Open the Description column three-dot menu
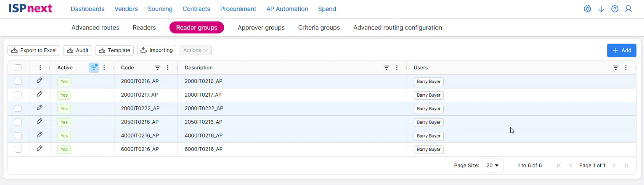This screenshot has height=185, width=644. 397,68
